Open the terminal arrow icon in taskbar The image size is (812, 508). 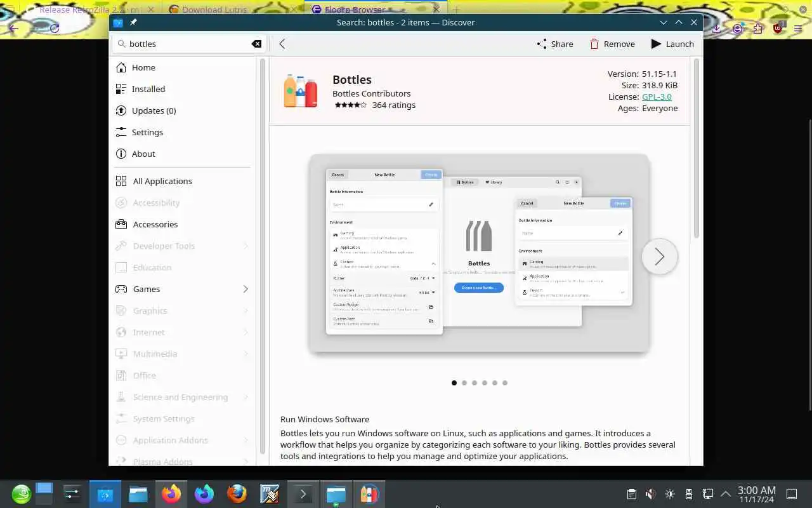(303, 493)
